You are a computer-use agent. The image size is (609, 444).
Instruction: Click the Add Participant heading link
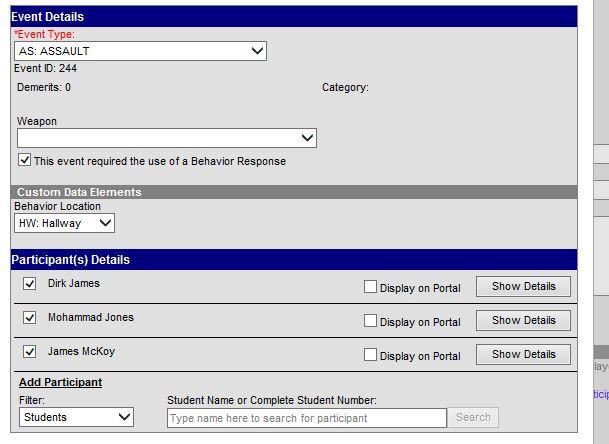(x=61, y=382)
